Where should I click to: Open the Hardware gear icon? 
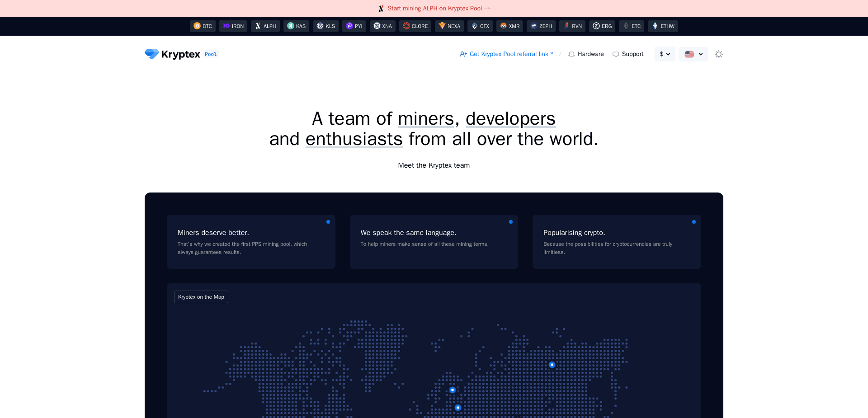click(571, 54)
